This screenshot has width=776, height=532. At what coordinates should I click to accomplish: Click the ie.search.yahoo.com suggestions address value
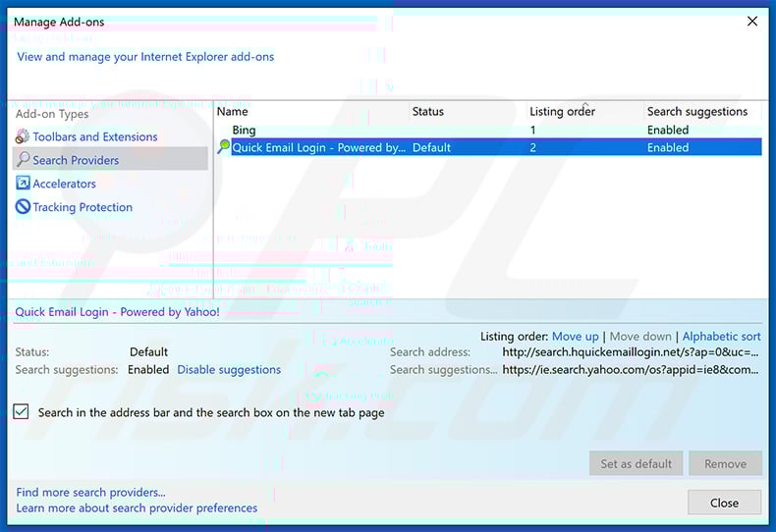click(x=631, y=370)
